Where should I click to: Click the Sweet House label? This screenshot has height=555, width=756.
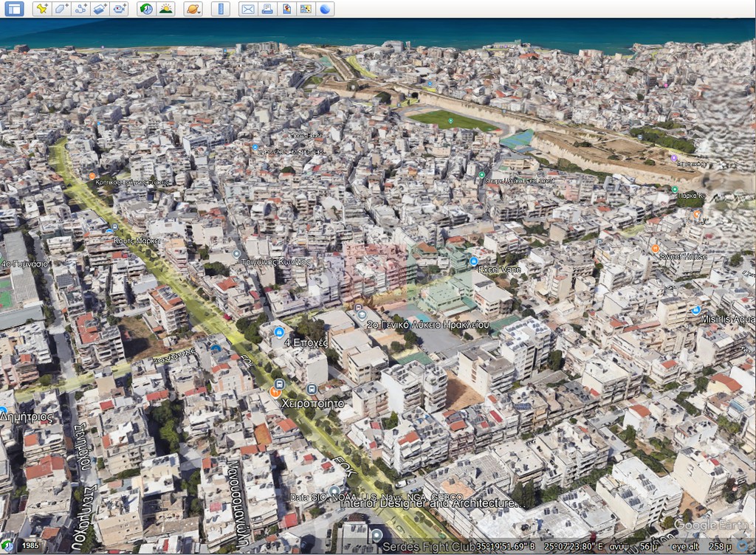click(683, 256)
